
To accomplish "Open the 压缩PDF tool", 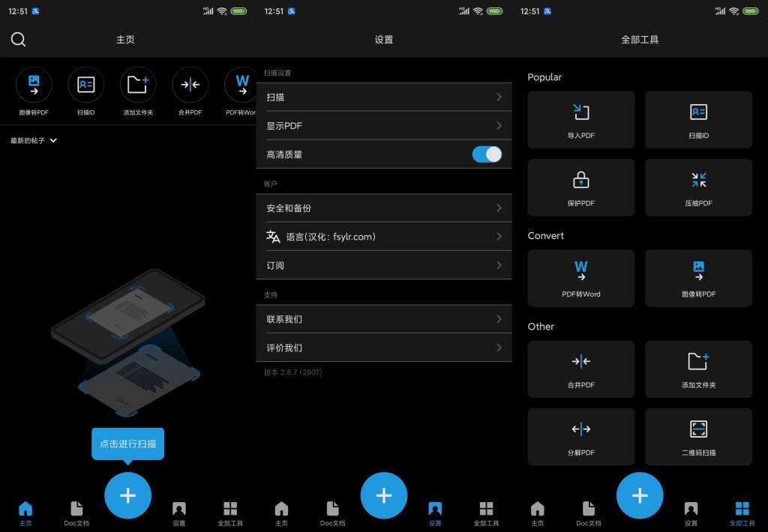I will click(698, 187).
